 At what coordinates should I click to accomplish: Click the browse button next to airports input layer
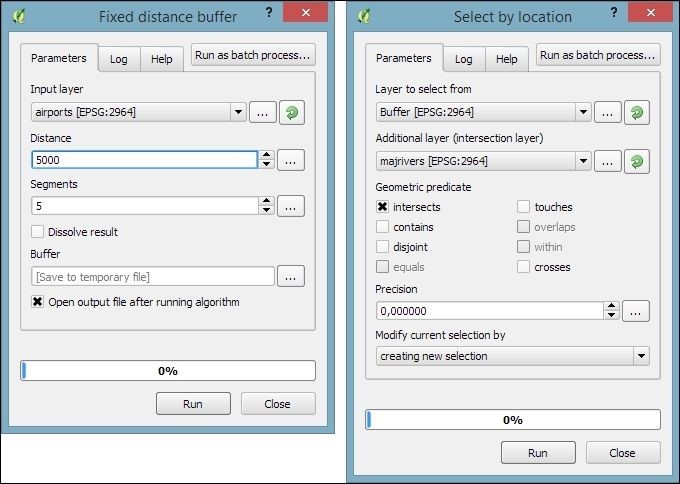coord(263,112)
